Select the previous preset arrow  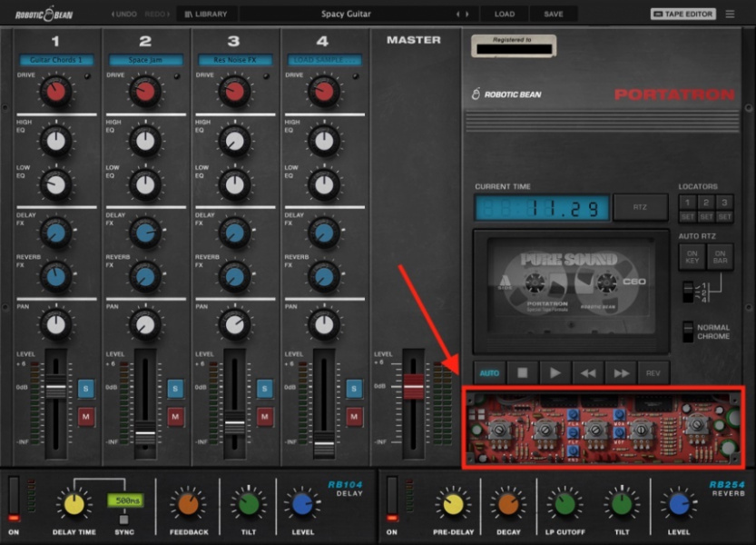coord(457,14)
